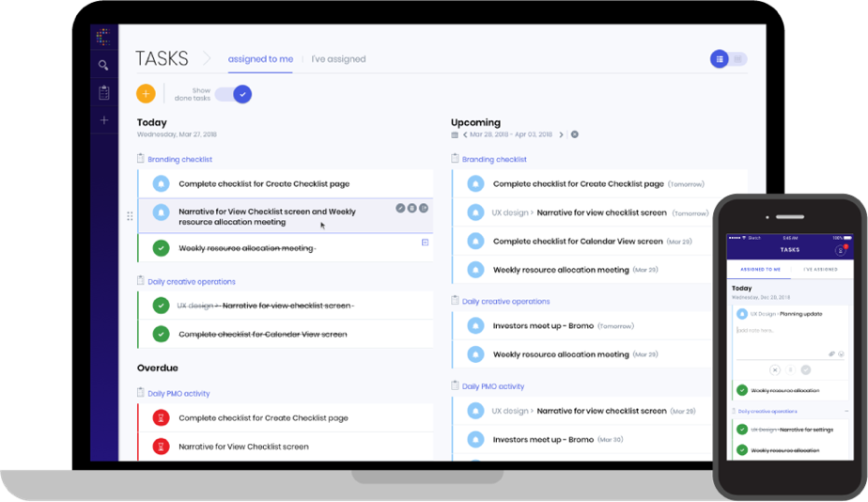This screenshot has height=502, width=868.
Task: Open Daily PMO activity link under Overdue
Action: coord(178,394)
